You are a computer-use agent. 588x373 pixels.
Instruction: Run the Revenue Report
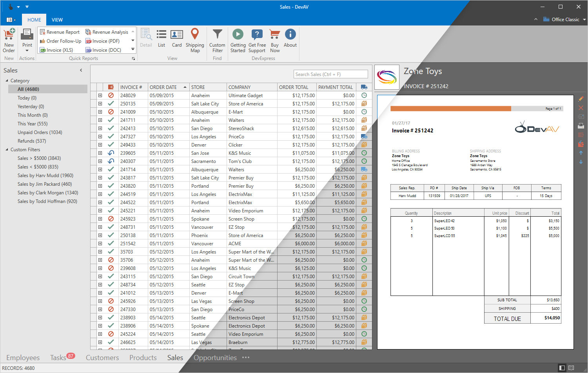click(63, 32)
